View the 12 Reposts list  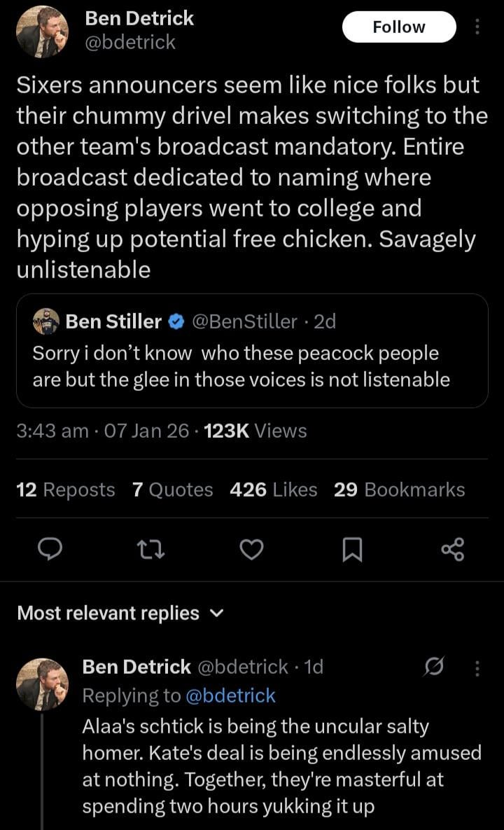[x=65, y=490]
